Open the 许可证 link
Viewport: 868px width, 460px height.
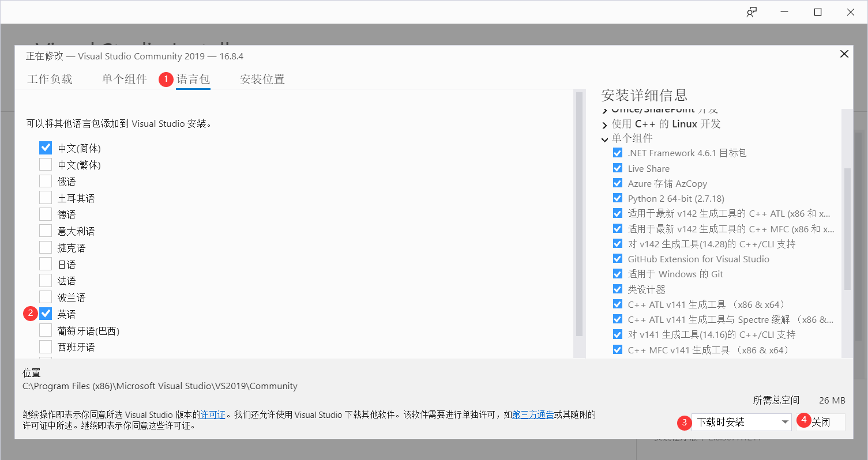(x=213, y=414)
